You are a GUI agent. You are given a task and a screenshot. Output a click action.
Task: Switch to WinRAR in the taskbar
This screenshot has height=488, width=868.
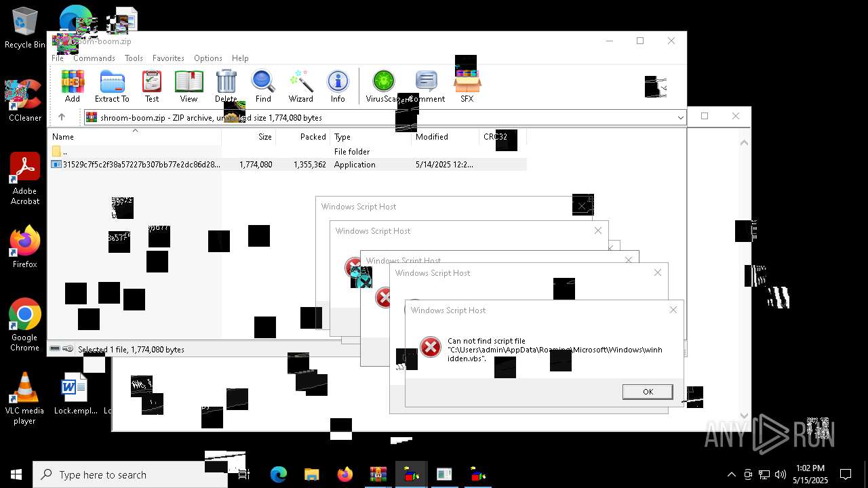point(378,474)
